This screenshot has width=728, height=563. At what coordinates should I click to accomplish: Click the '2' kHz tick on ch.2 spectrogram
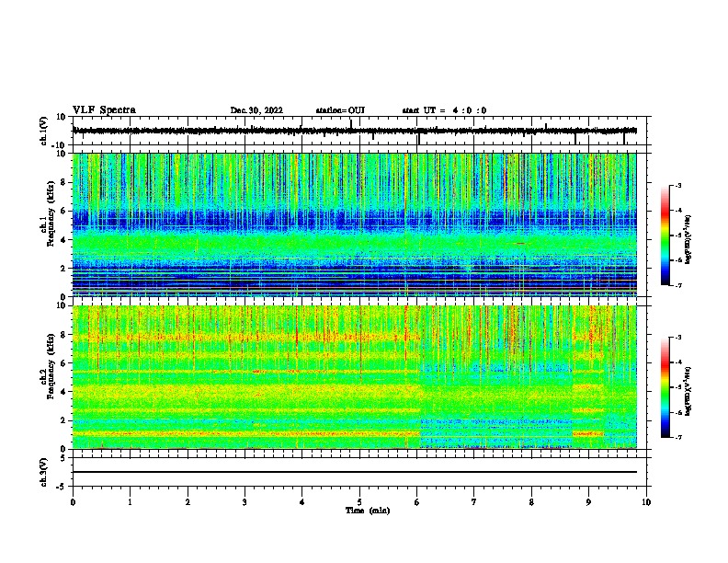(63, 420)
